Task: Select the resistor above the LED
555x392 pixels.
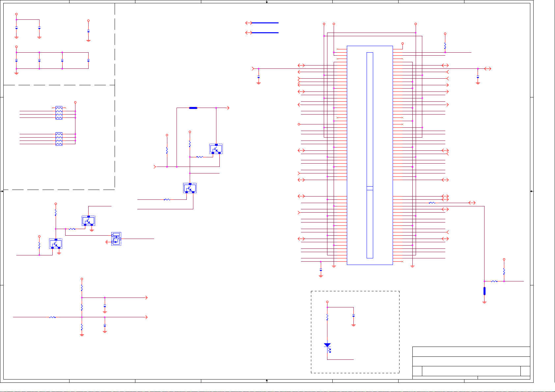Action: click(327, 317)
